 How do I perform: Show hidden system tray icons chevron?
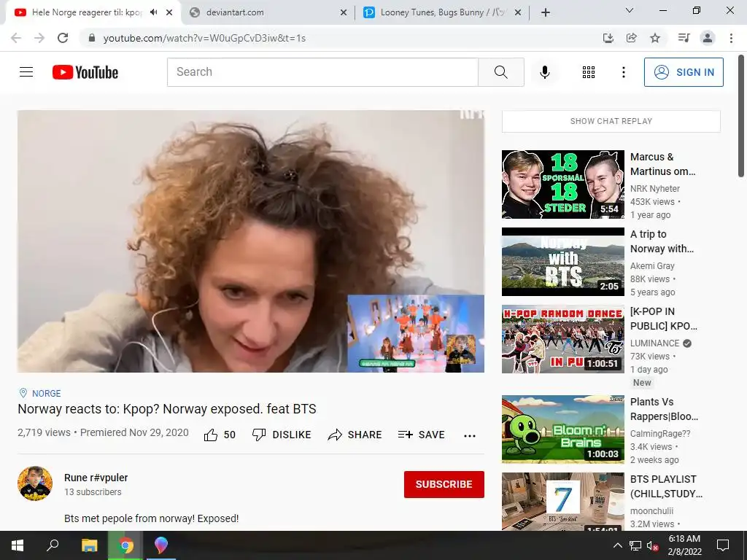[617, 545]
